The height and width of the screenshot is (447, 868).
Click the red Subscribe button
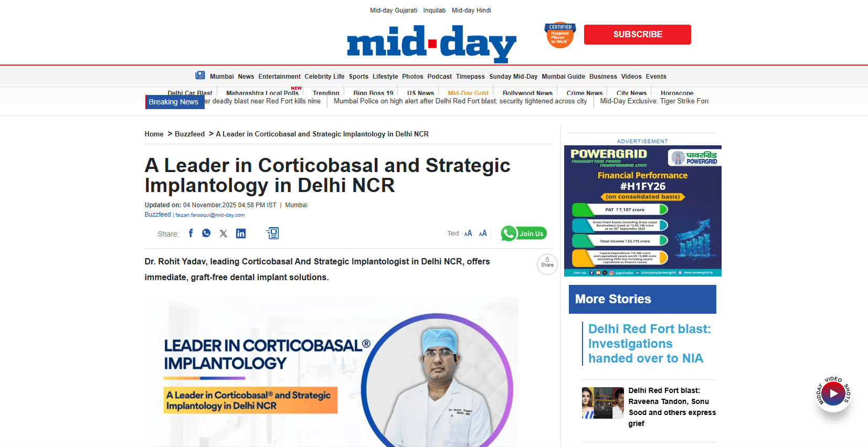[637, 35]
